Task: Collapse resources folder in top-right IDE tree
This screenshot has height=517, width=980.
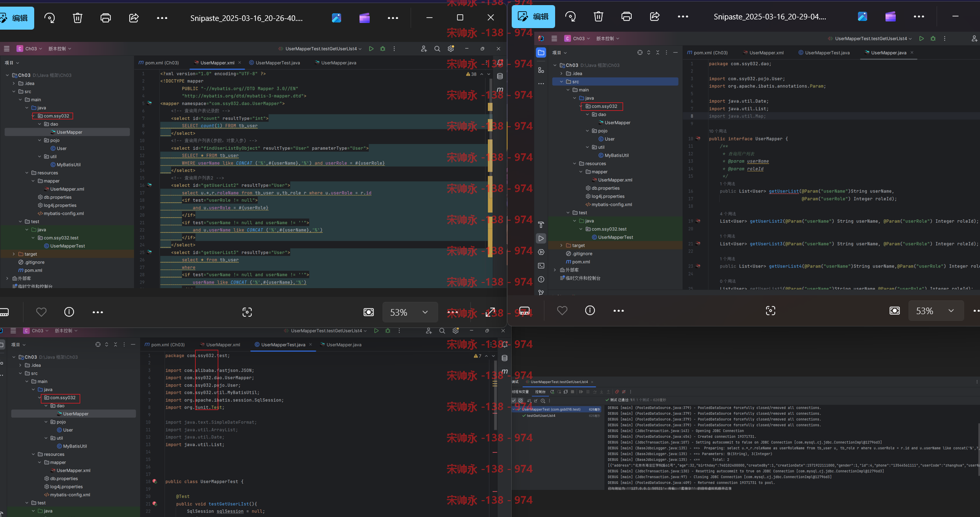Action: pyautogui.click(x=575, y=163)
